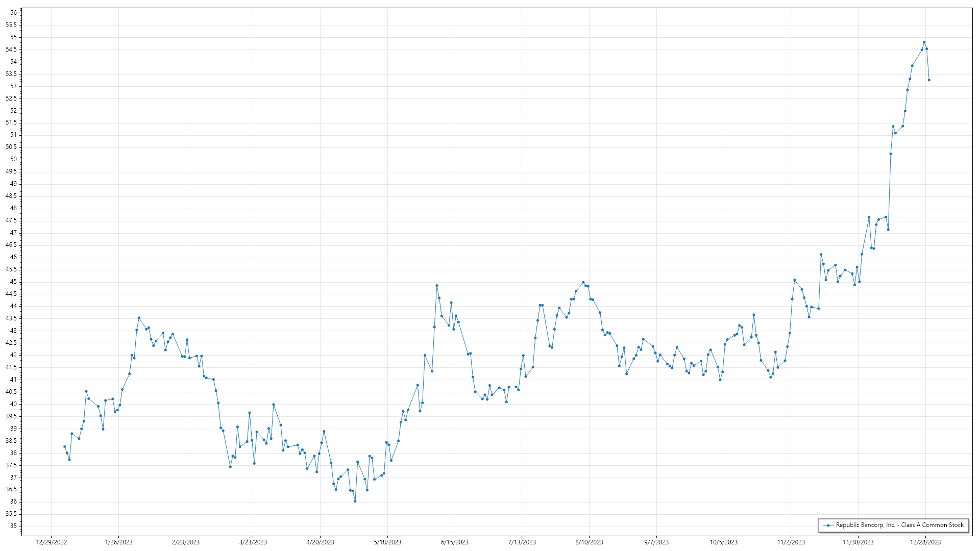Click the 50 value on price axis
This screenshot has width=980, height=551.
pos(13,159)
